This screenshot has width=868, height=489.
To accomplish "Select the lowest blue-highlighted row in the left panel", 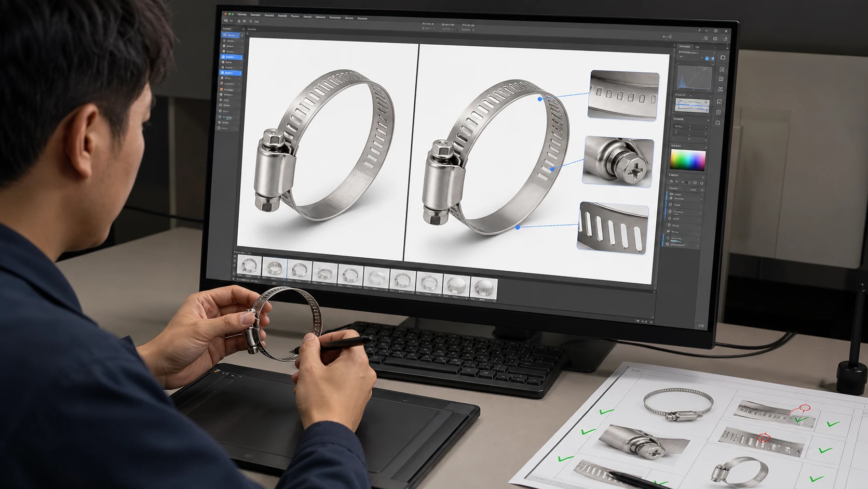I will click(231, 73).
